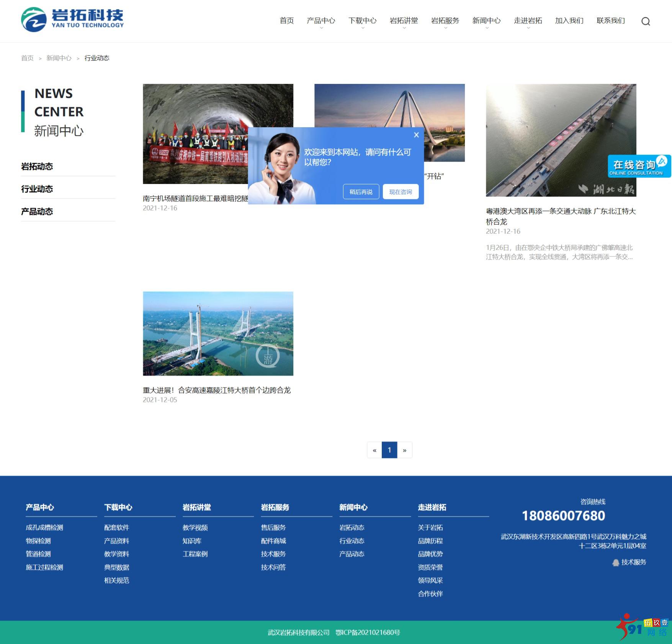Select 首页 in the top navigation
The width and height of the screenshot is (672, 644).
(x=286, y=21)
